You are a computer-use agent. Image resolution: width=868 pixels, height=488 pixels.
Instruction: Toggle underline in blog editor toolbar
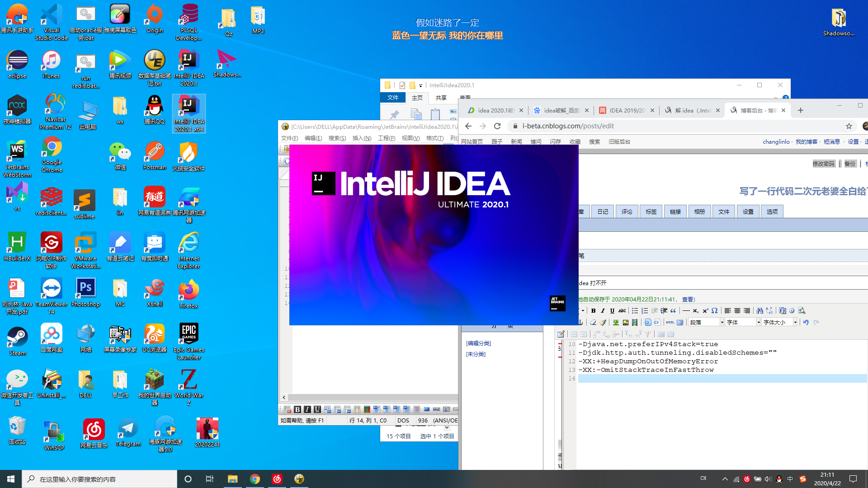pyautogui.click(x=612, y=310)
